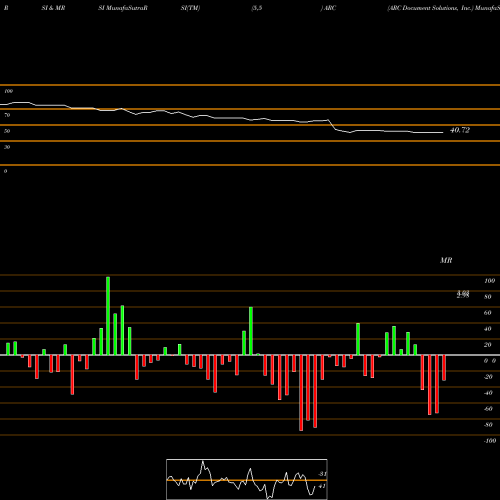Viewport: 500px width, 500px height.
Task: Click the 70 level label on RSI axis
Action: coord(7,115)
